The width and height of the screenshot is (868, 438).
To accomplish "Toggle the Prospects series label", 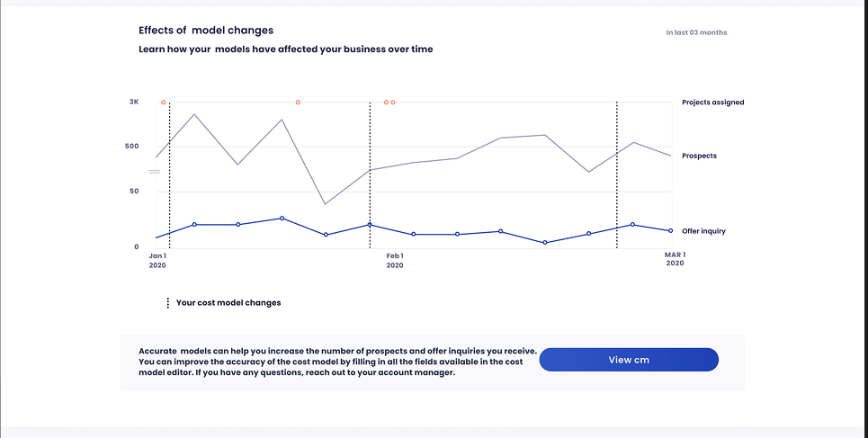I will click(699, 156).
